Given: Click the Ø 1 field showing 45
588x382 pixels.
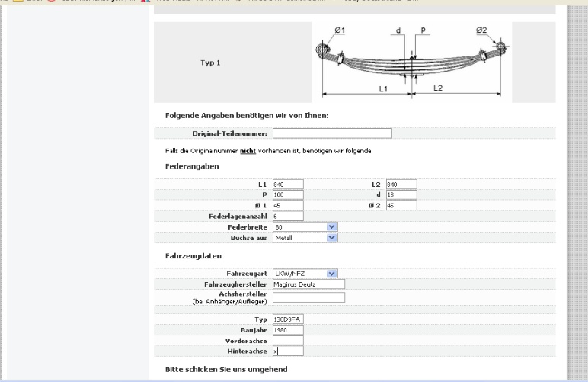Looking at the screenshot, I should click(288, 205).
